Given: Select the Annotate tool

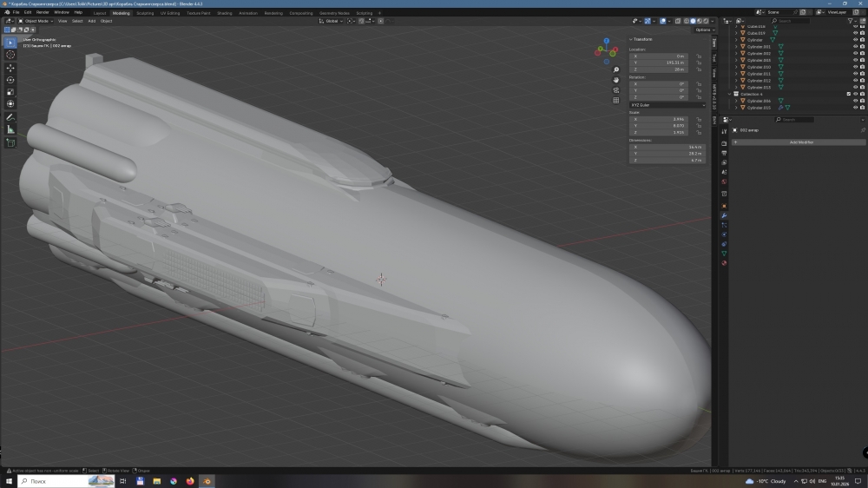Looking at the screenshot, I should (10, 117).
